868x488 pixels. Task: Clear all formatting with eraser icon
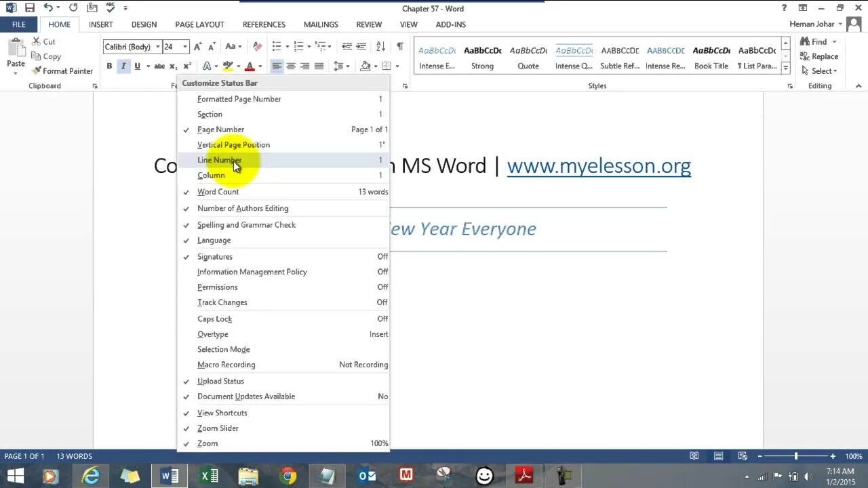pyautogui.click(x=257, y=47)
